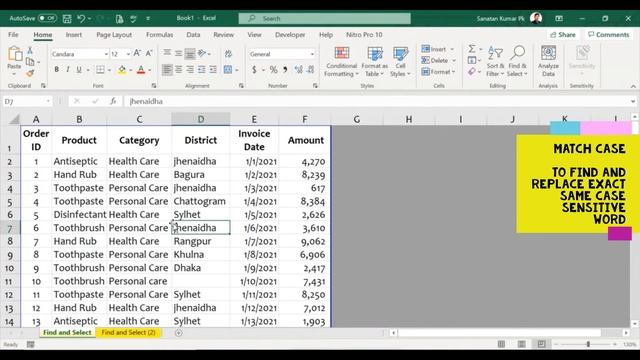640x360 pixels.
Task: Switch to Page Break Preview view
Action: point(541,344)
